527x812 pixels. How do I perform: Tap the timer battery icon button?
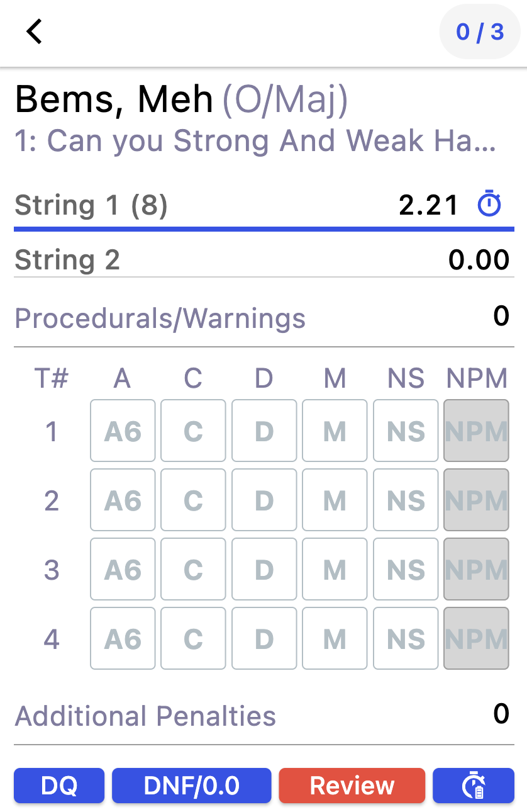point(473,786)
